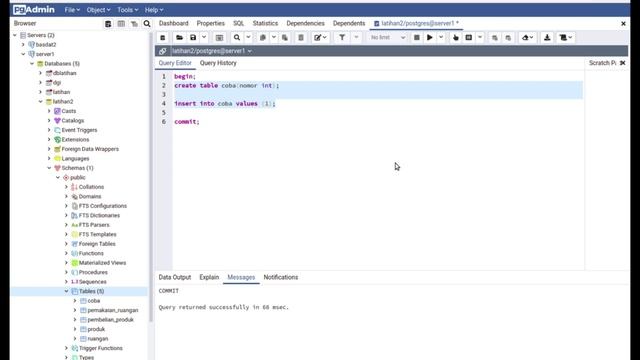
Task: Click the Filtered Rows icon in Browser header
Action: tap(134, 24)
